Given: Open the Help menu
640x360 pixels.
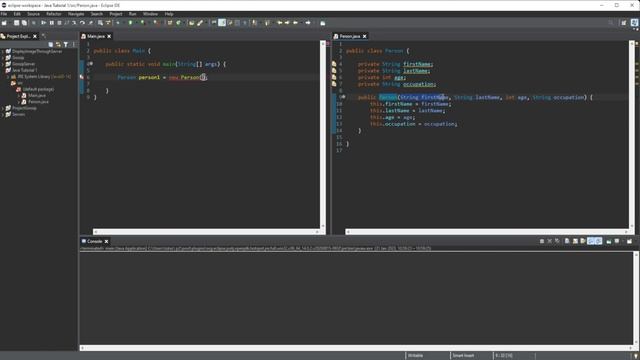Looking at the screenshot, I should 169,14.
